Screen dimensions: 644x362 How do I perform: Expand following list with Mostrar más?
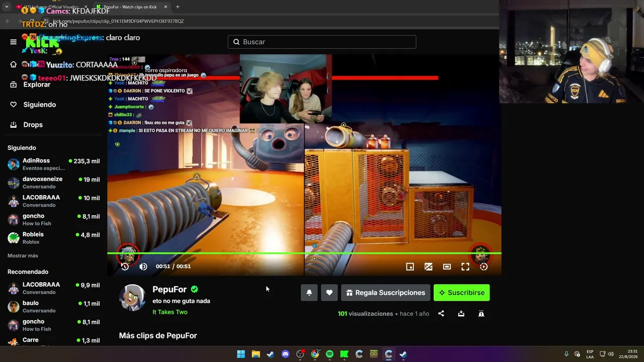tap(23, 255)
